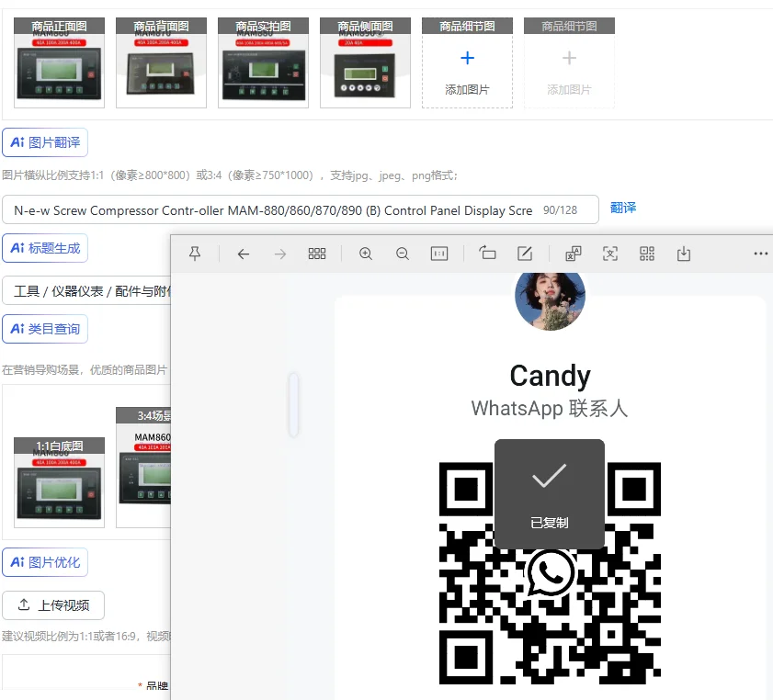Click the product title input field

[x=301, y=209]
